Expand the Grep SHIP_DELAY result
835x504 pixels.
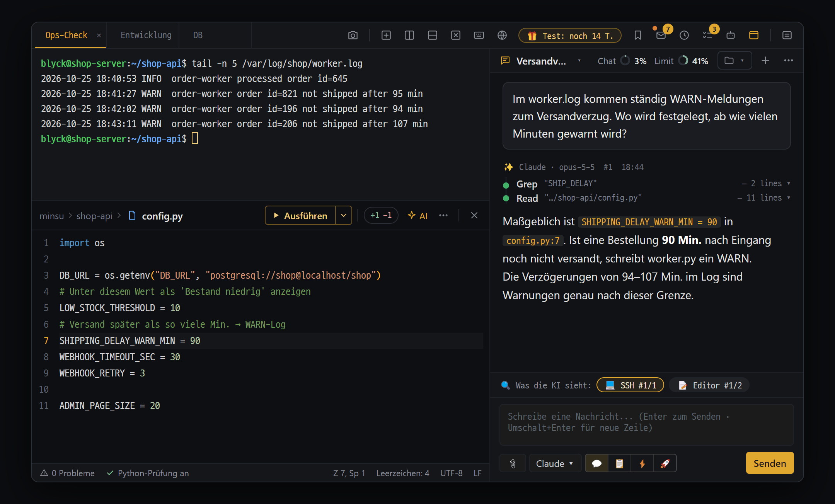click(x=647, y=184)
